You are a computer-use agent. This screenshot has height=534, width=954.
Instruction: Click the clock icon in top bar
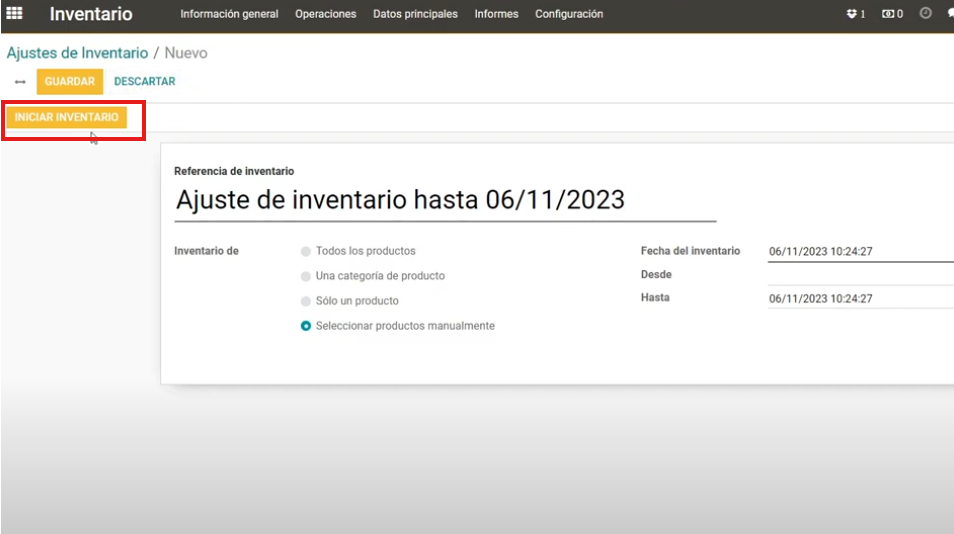pyautogui.click(x=925, y=13)
